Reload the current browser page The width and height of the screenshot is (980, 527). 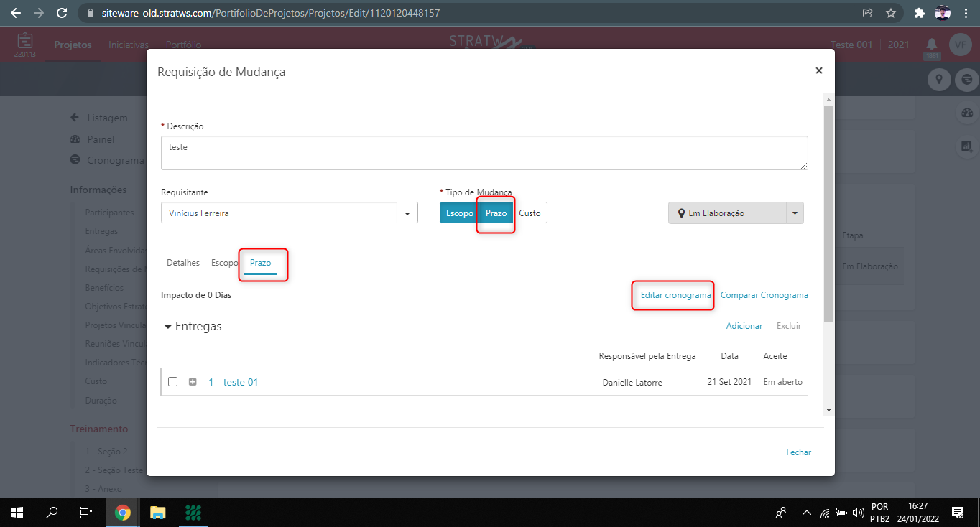pos(62,13)
